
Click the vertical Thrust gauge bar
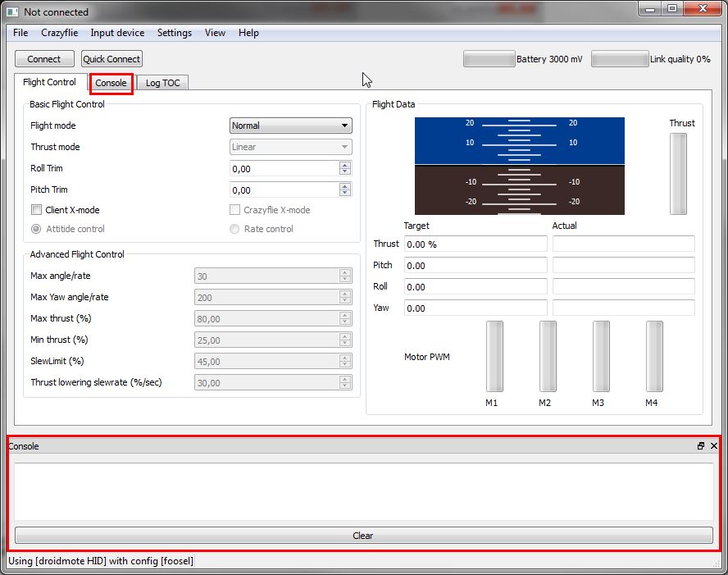pyautogui.click(x=678, y=174)
